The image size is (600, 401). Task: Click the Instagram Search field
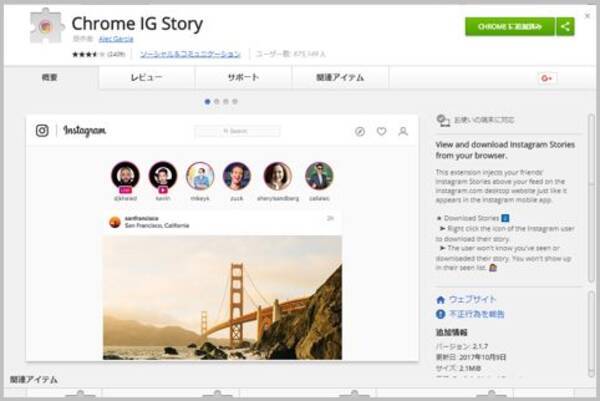(x=237, y=131)
